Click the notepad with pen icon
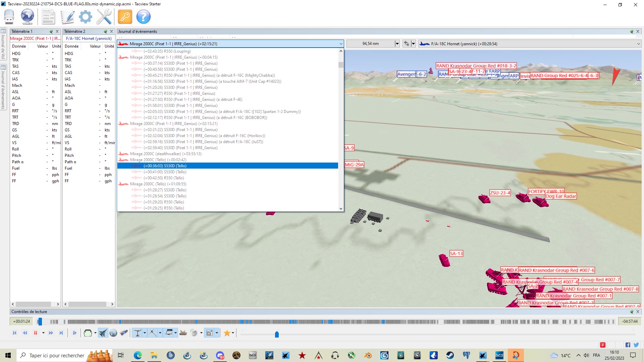644x362 pixels. pyautogui.click(x=67, y=16)
